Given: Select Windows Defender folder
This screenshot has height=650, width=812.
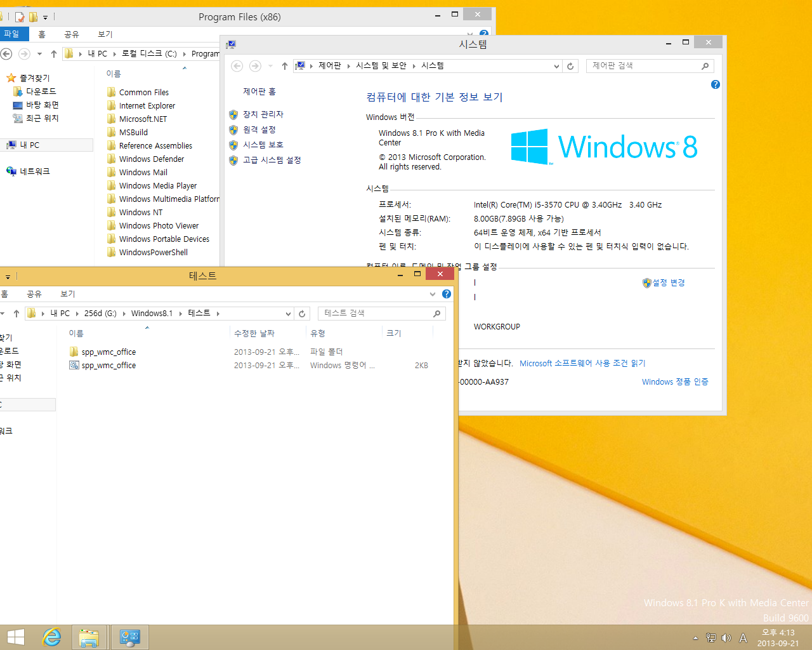Looking at the screenshot, I should coord(152,159).
